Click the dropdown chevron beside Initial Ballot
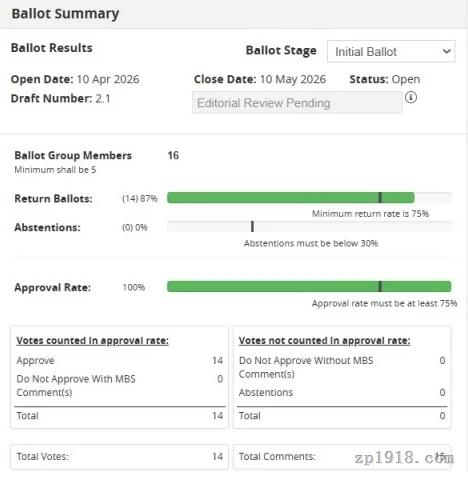 coord(446,52)
